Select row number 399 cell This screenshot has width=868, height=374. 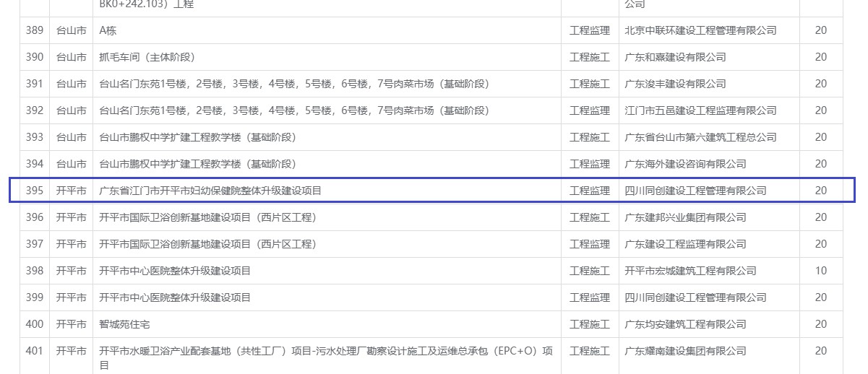click(x=35, y=297)
